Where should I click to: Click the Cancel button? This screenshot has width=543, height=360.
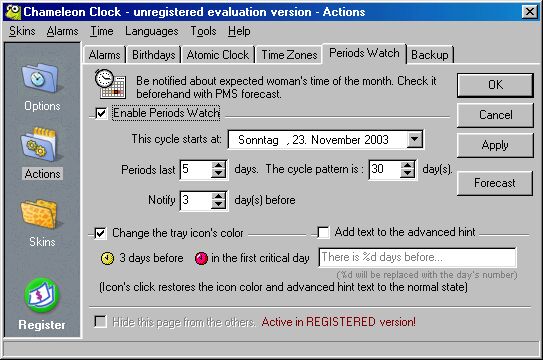point(495,115)
